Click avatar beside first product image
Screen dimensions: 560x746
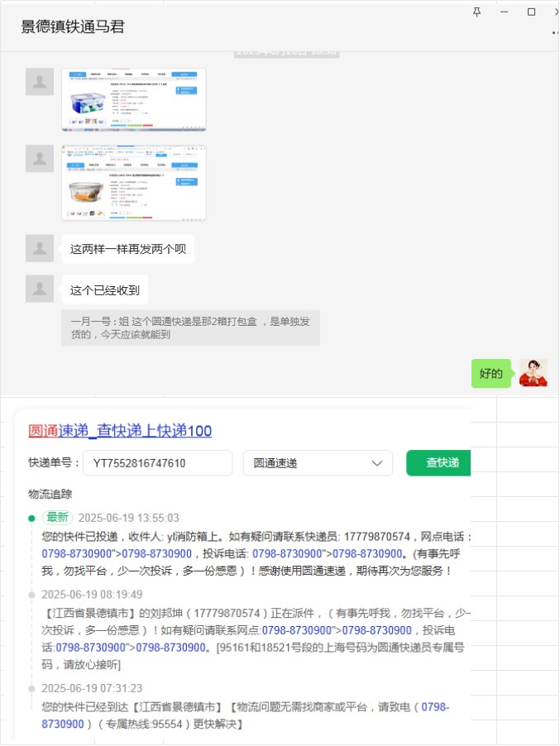40,82
